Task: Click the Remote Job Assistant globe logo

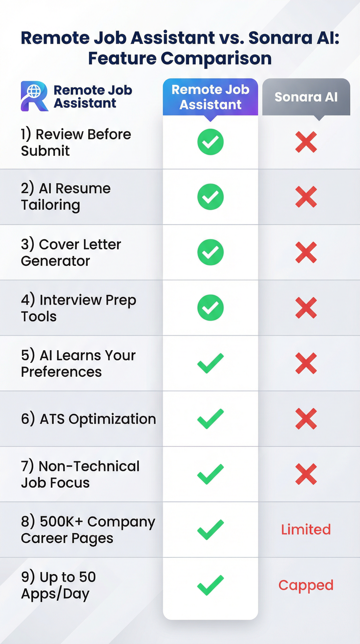Action: click(x=34, y=96)
